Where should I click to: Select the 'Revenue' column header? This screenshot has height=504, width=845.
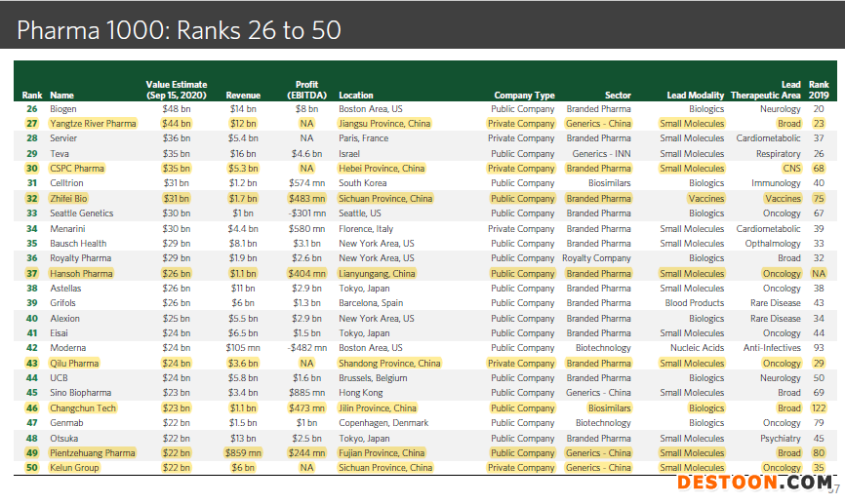pyautogui.click(x=243, y=96)
